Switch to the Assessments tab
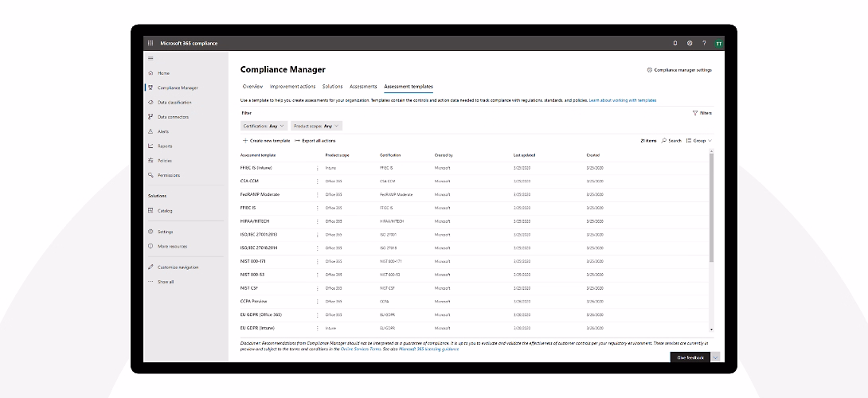868x398 pixels. [x=363, y=86]
